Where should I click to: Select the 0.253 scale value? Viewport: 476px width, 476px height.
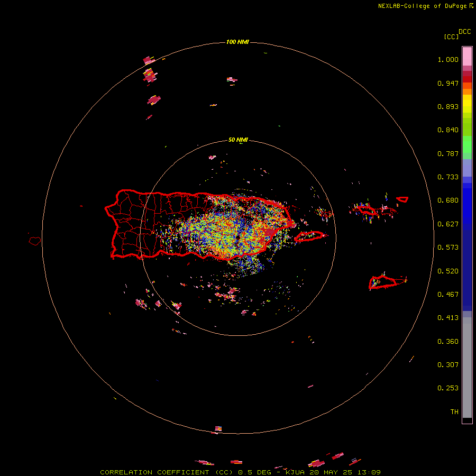(448, 388)
